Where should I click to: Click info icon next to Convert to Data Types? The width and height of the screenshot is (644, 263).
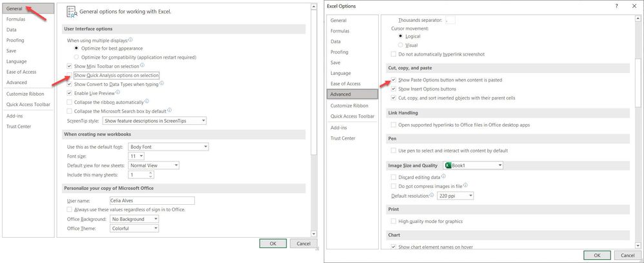click(x=162, y=83)
